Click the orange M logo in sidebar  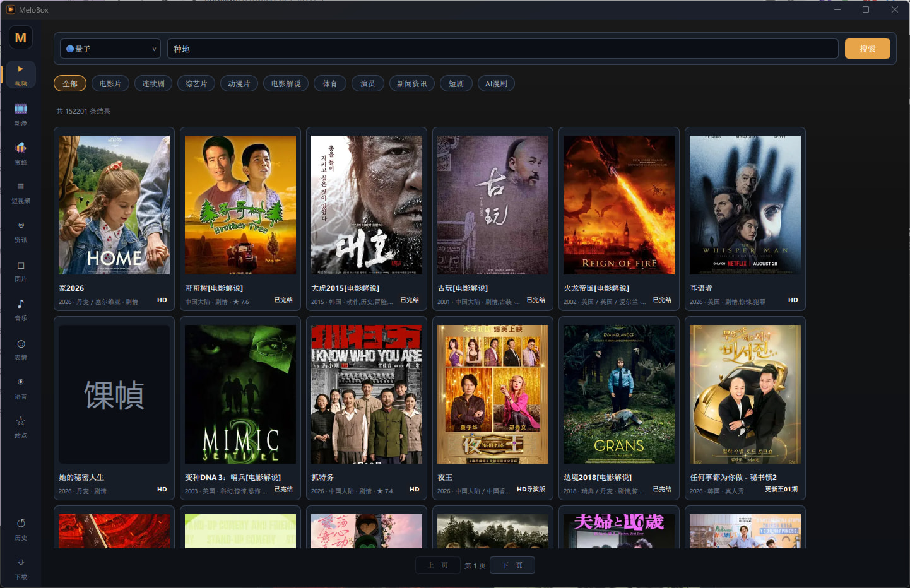21,38
